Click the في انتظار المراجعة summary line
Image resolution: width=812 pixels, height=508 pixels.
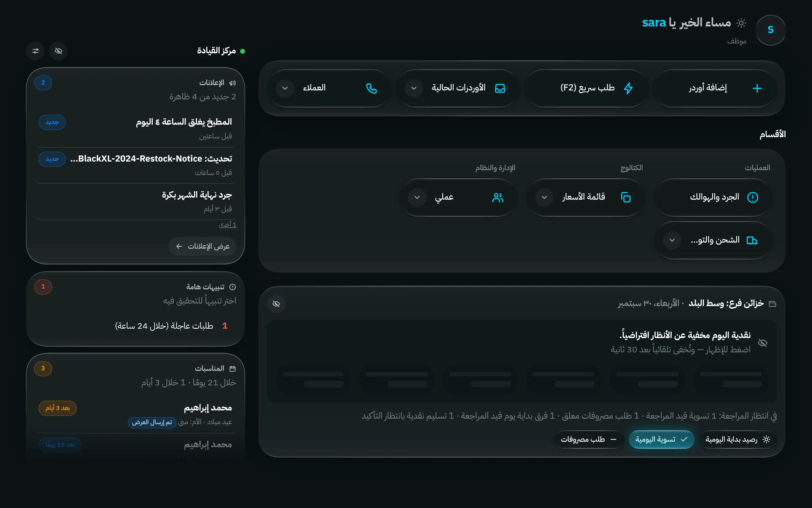[569, 416]
